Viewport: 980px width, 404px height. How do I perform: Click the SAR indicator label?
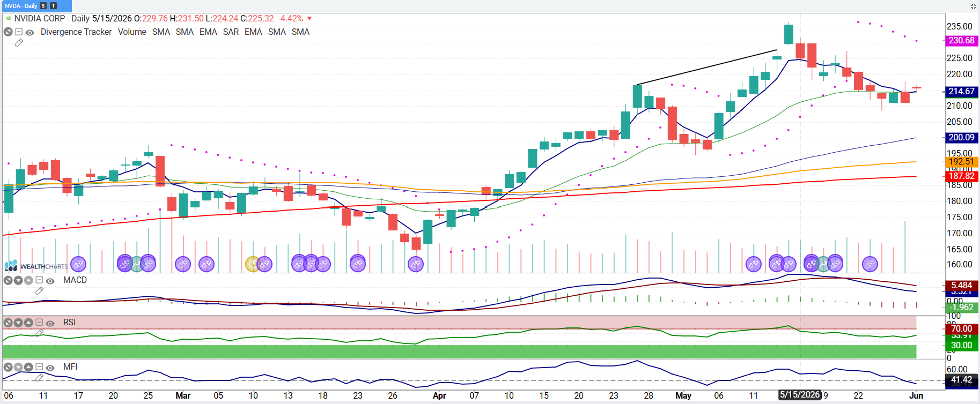231,32
